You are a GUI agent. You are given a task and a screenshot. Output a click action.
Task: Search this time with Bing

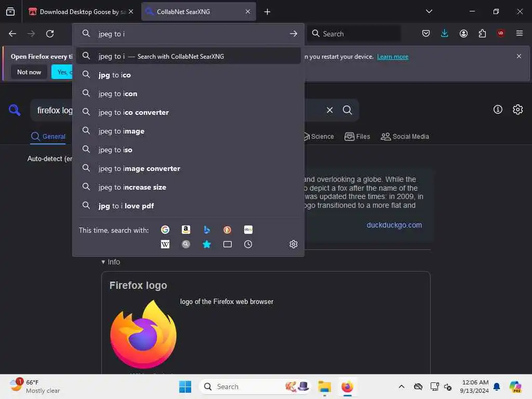(x=207, y=230)
